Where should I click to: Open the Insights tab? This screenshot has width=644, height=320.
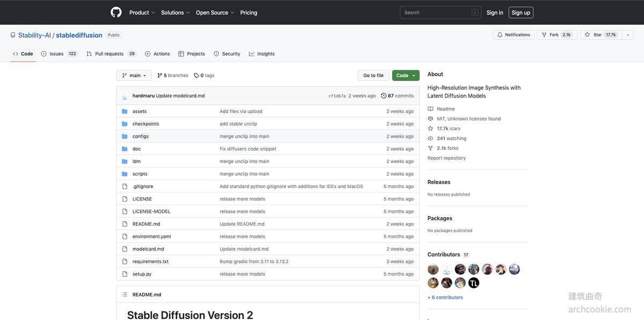(261, 54)
